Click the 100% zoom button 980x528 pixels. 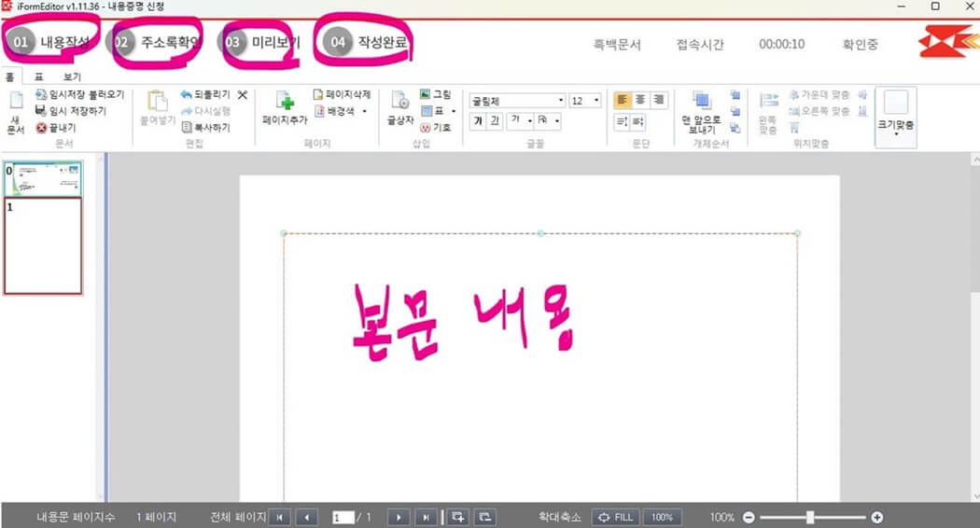tap(662, 518)
